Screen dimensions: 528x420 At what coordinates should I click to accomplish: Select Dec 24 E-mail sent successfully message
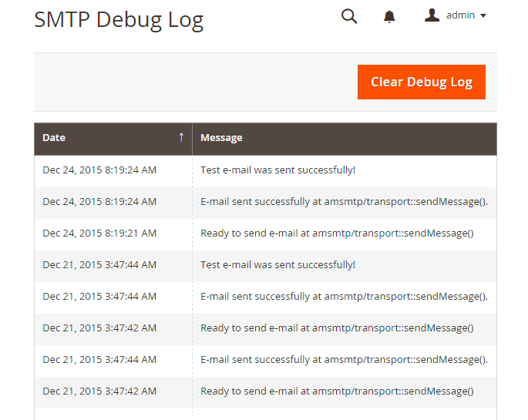pos(344,201)
